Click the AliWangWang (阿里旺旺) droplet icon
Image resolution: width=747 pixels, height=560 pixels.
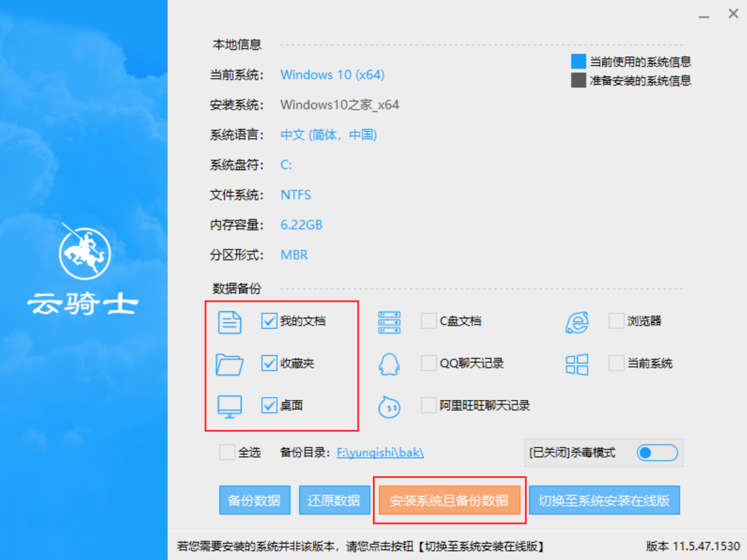point(389,407)
